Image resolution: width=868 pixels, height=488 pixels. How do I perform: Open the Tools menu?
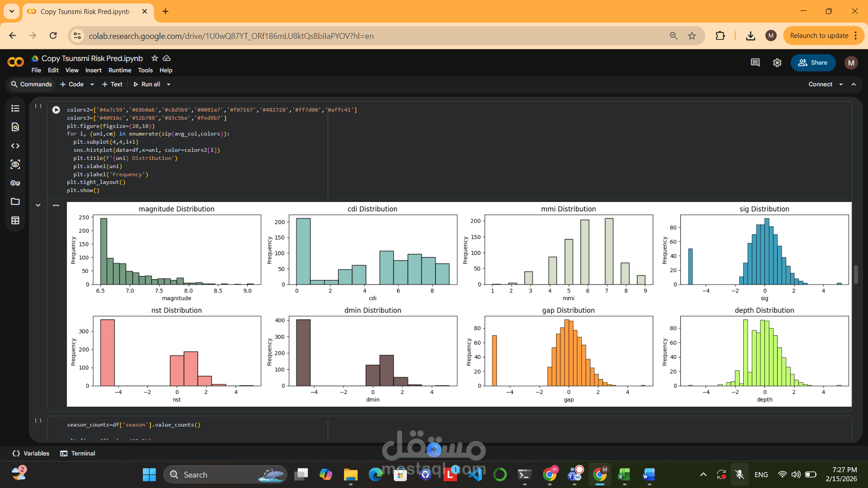pos(145,70)
